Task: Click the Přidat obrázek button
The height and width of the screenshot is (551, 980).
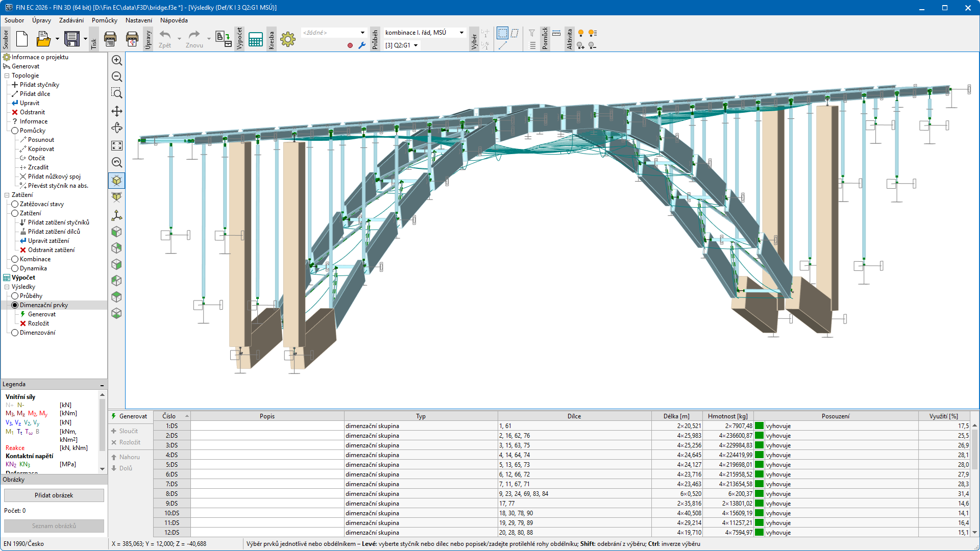Action: 54,495
